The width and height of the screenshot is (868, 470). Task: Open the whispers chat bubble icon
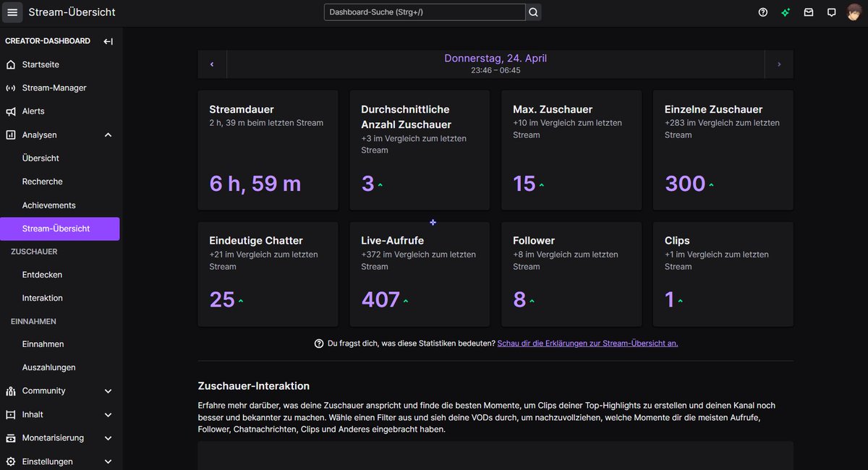pyautogui.click(x=830, y=12)
